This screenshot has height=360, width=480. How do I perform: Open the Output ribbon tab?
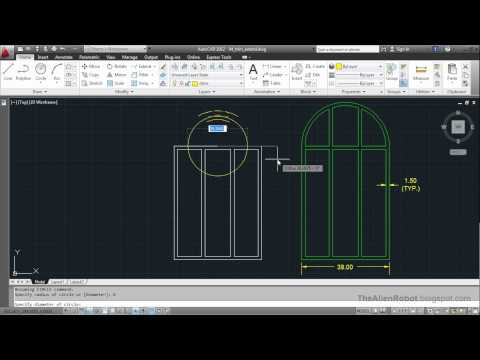tap(151, 57)
